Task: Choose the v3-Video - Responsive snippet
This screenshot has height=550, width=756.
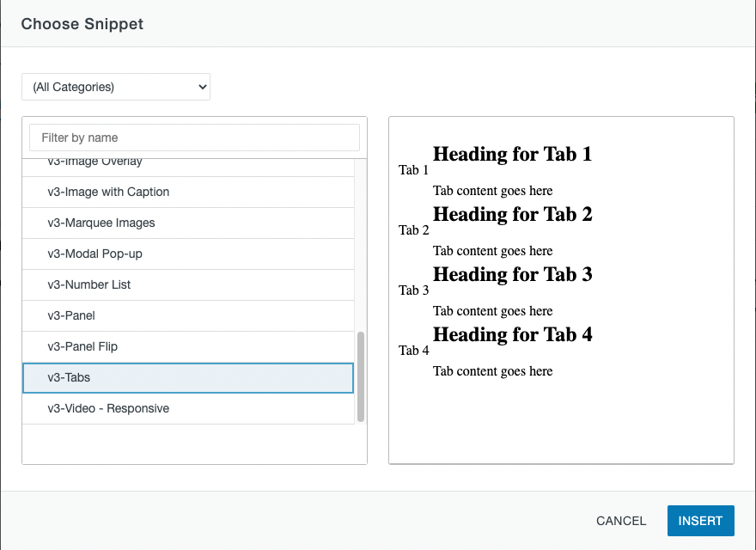Action: pyautogui.click(x=188, y=409)
